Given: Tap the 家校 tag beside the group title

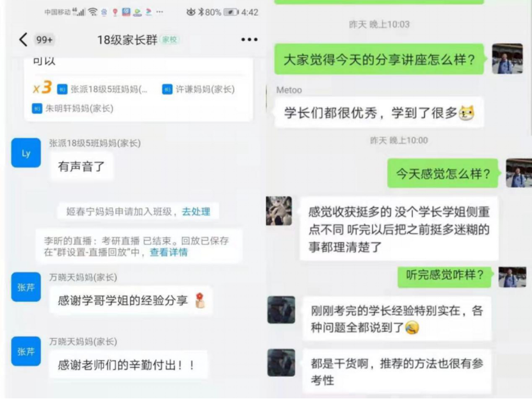Looking at the screenshot, I should (x=169, y=40).
